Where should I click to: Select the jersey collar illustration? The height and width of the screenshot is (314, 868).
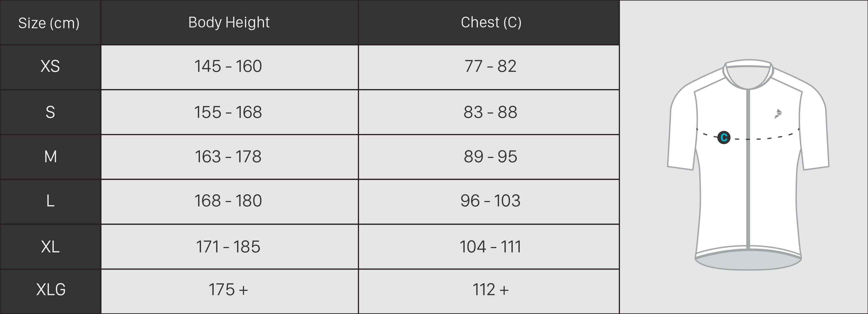[748, 74]
